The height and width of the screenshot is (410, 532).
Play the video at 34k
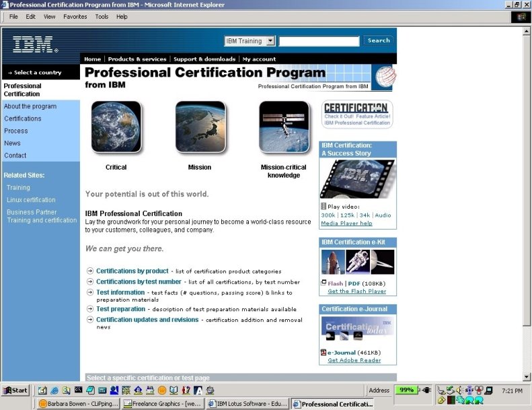click(365, 215)
